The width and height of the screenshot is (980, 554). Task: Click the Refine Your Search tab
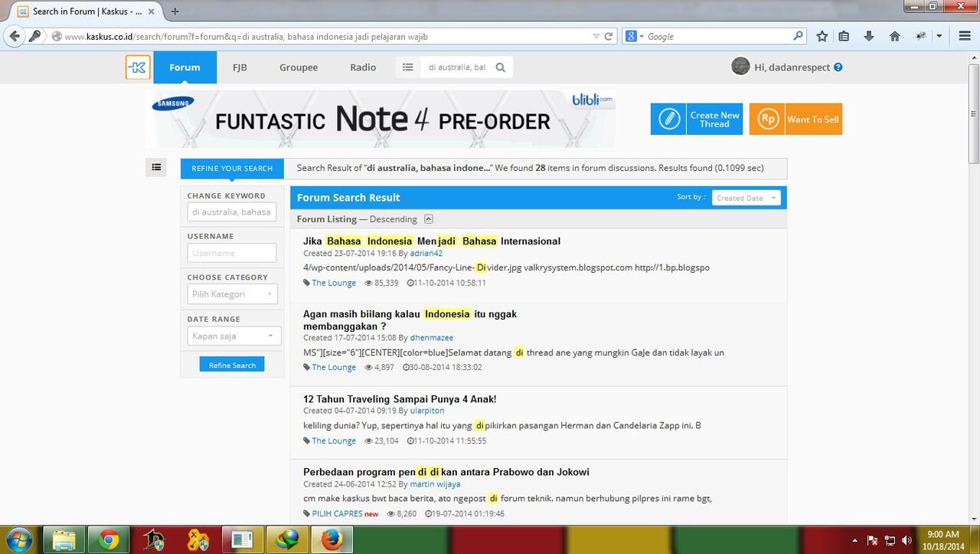[232, 169]
